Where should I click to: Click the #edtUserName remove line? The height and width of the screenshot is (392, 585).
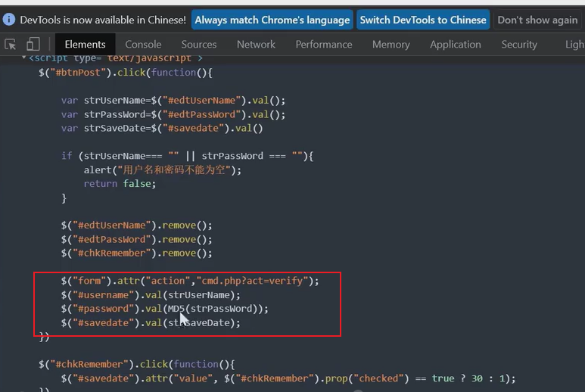coord(136,226)
